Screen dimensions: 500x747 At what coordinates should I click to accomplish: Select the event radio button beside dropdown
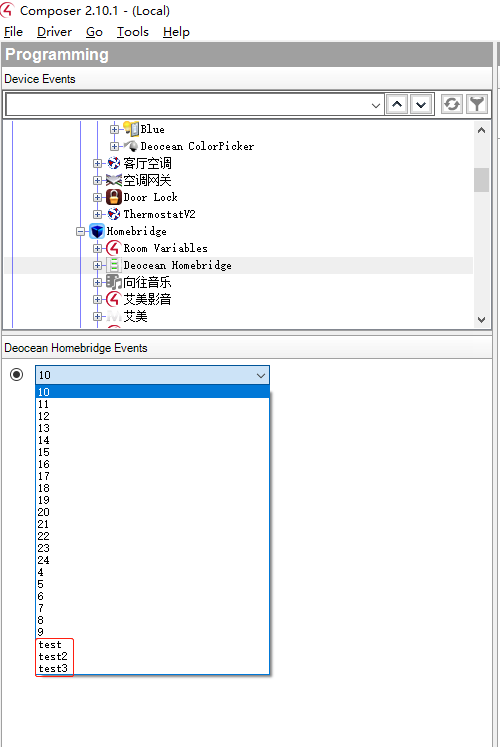pyautogui.click(x=17, y=374)
